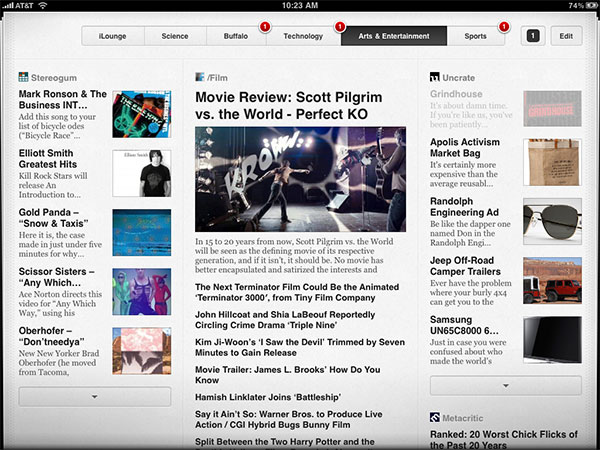Open the Apolis market bag thumbnail
Screen dimensions: 600x450
pyautogui.click(x=553, y=162)
